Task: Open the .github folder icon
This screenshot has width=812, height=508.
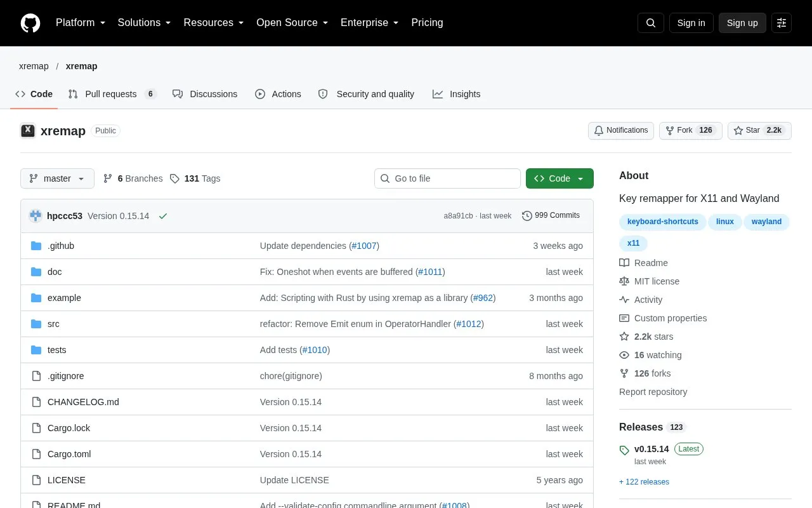Action: [36, 246]
